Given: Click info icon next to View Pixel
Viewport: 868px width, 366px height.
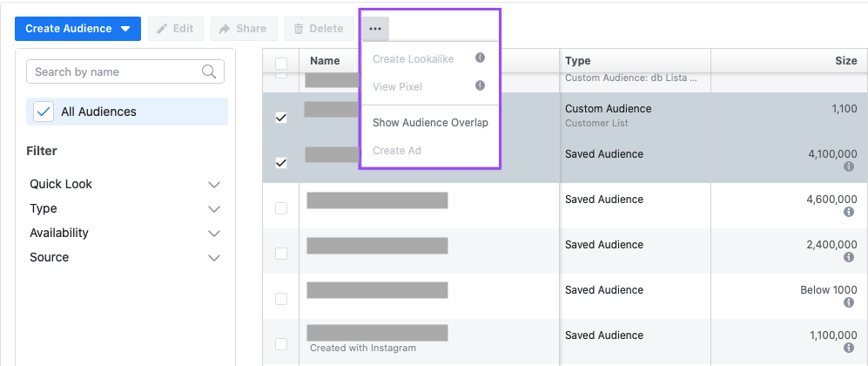Looking at the screenshot, I should [480, 85].
